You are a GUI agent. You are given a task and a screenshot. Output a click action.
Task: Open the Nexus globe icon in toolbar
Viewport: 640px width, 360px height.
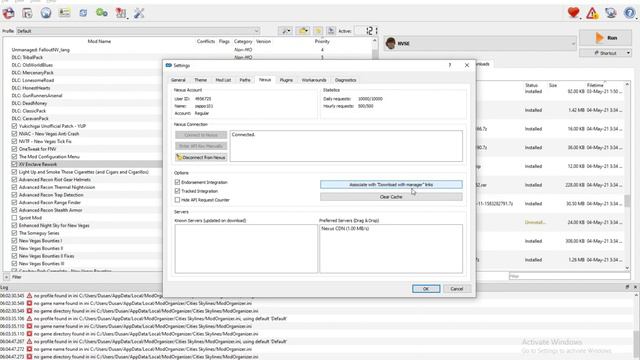[46, 13]
